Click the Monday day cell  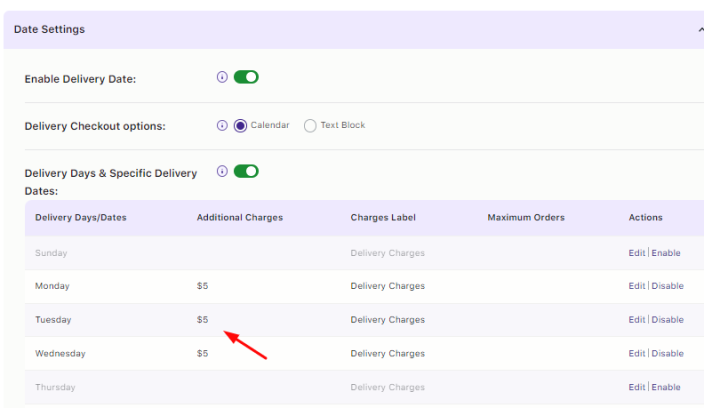[52, 286]
